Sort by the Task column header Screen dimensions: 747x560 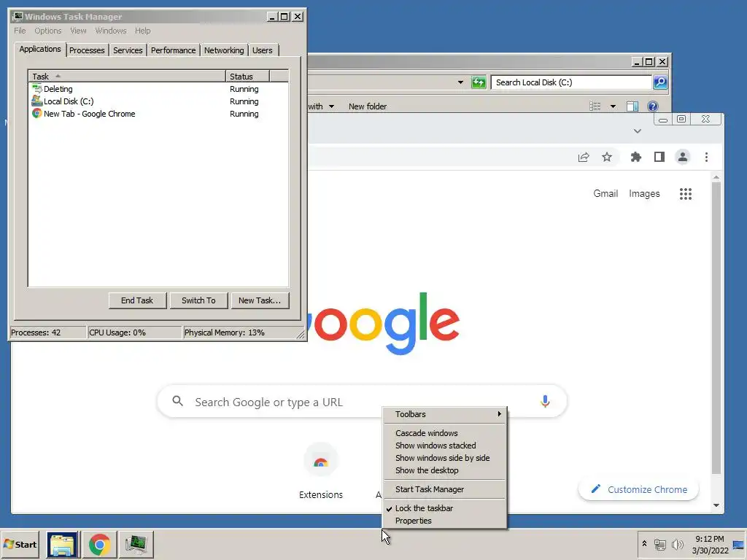pos(127,76)
